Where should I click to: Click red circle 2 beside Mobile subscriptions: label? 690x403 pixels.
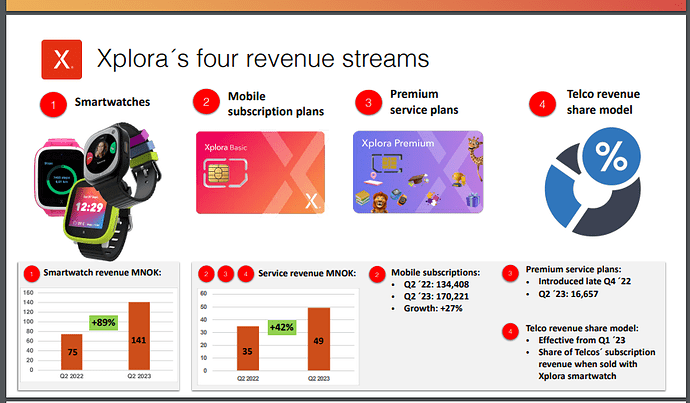pos(377,275)
